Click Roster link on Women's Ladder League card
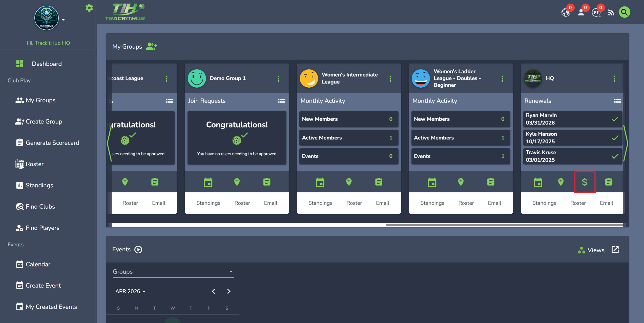 pos(466,203)
